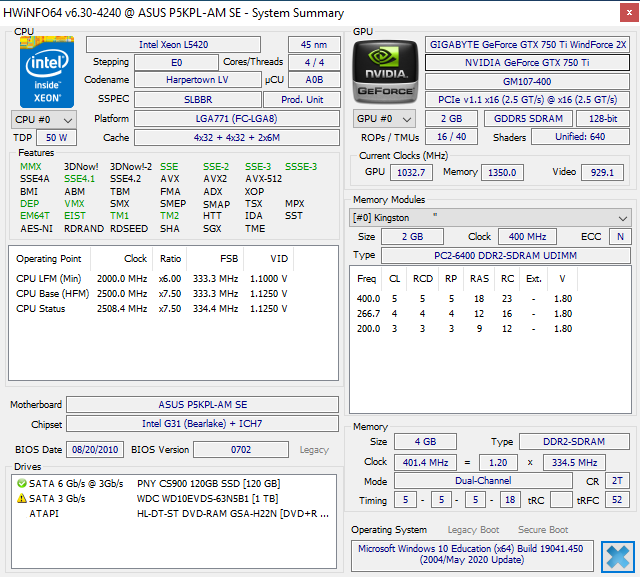Click the 50 W TDP value field

(x=56, y=138)
